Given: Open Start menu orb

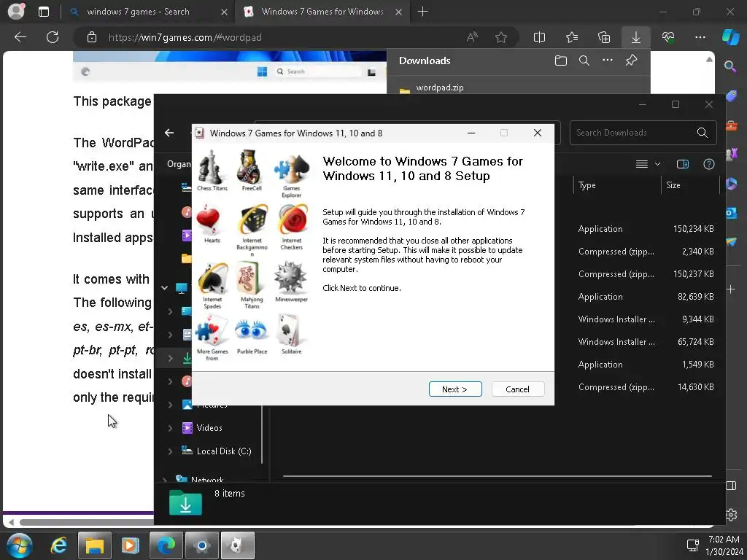Looking at the screenshot, I should pos(19,545).
